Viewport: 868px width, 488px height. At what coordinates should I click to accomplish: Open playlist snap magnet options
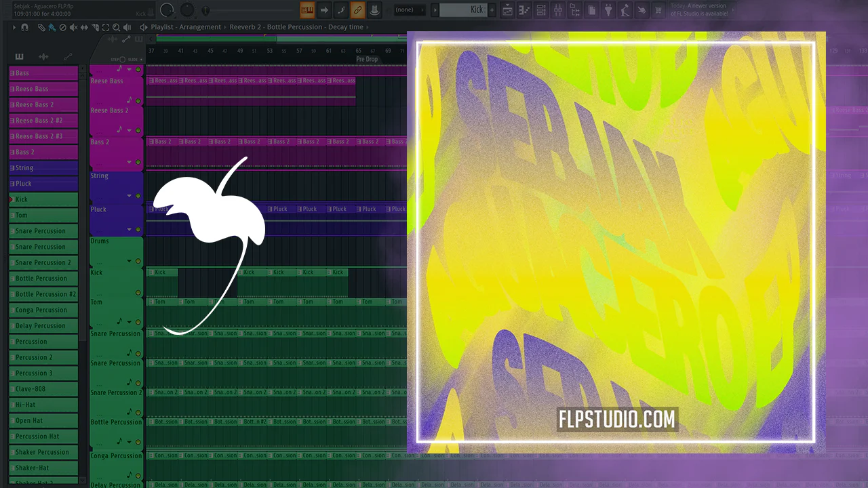[x=25, y=27]
